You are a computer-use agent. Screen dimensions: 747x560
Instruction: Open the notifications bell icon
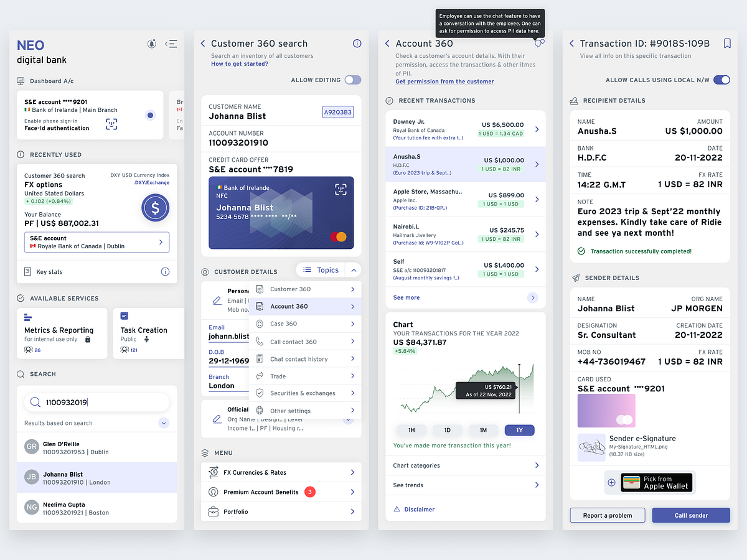(x=151, y=44)
